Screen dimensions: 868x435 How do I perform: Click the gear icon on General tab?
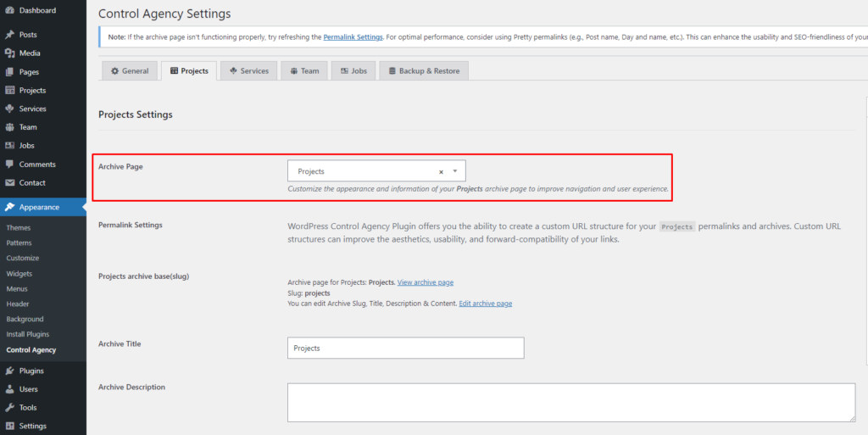(115, 71)
